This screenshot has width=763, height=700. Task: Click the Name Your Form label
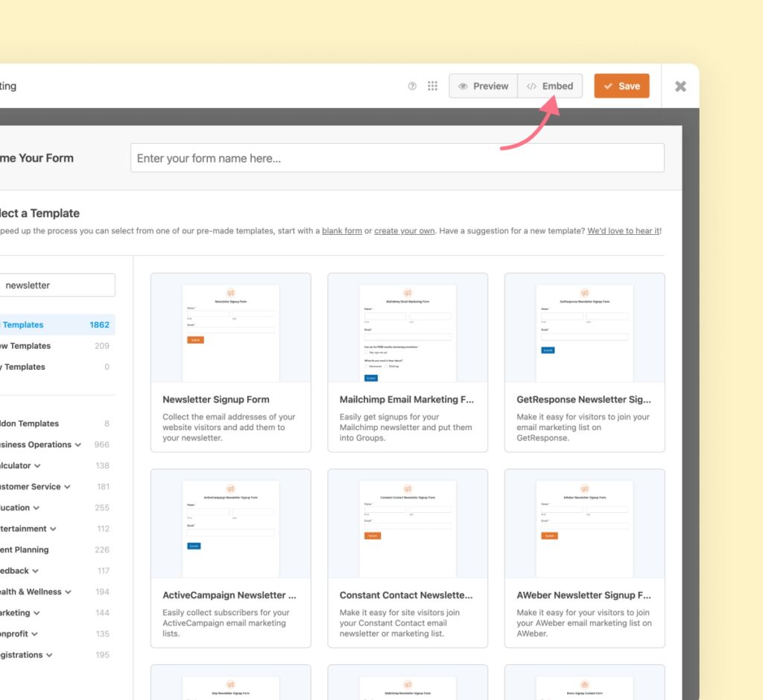[37, 158]
